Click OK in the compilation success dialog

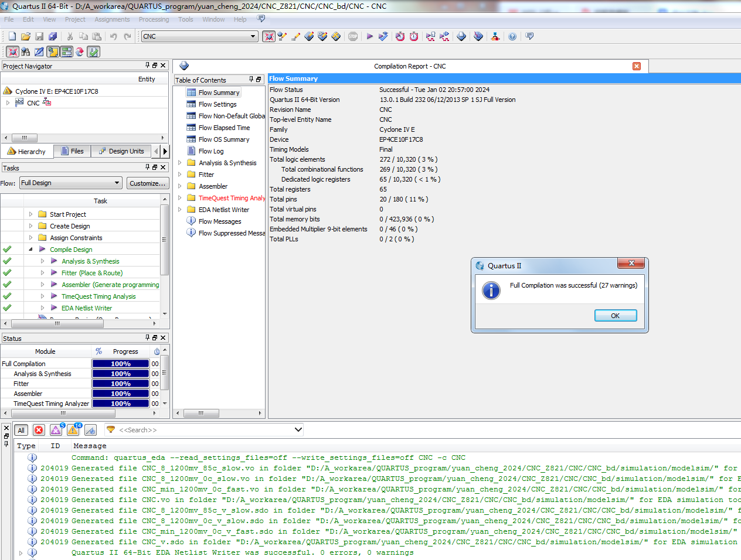(x=615, y=316)
